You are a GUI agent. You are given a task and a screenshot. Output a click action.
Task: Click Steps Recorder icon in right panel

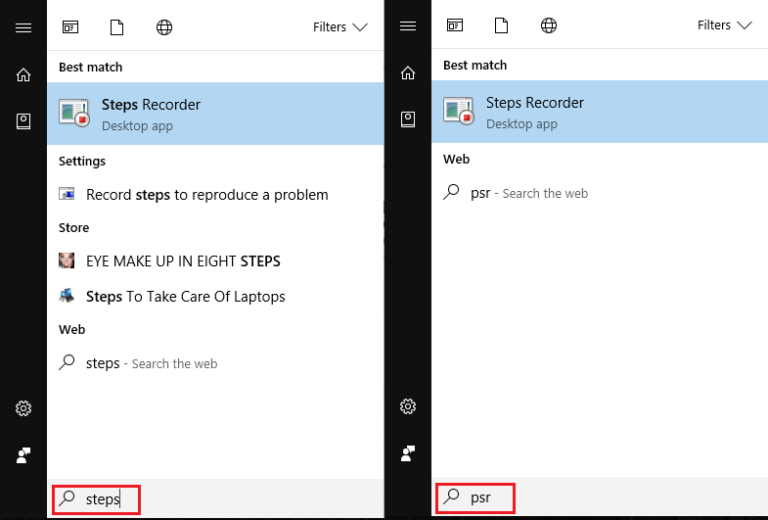click(x=458, y=111)
